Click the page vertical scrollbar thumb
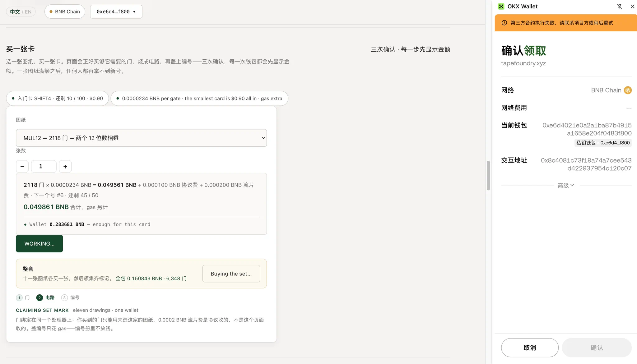 488,176
